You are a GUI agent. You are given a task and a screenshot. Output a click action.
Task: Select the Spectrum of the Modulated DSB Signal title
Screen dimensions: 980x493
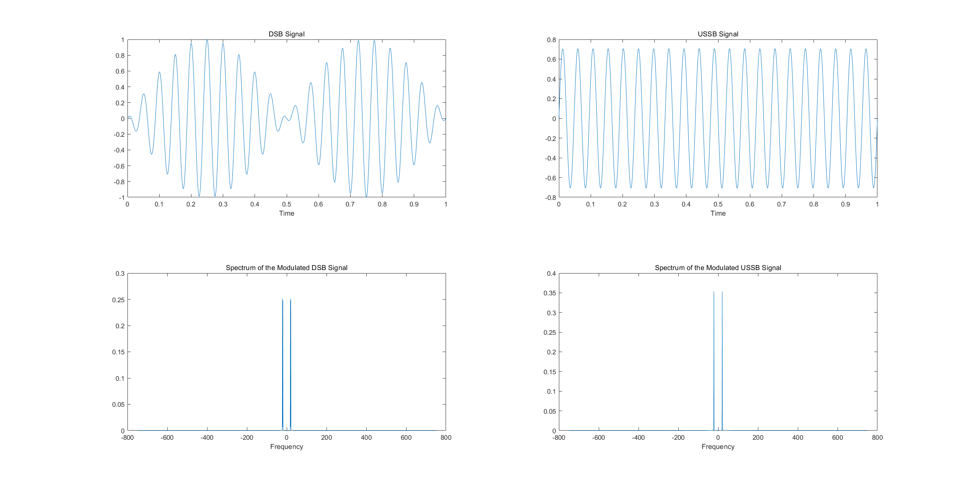coord(286,268)
